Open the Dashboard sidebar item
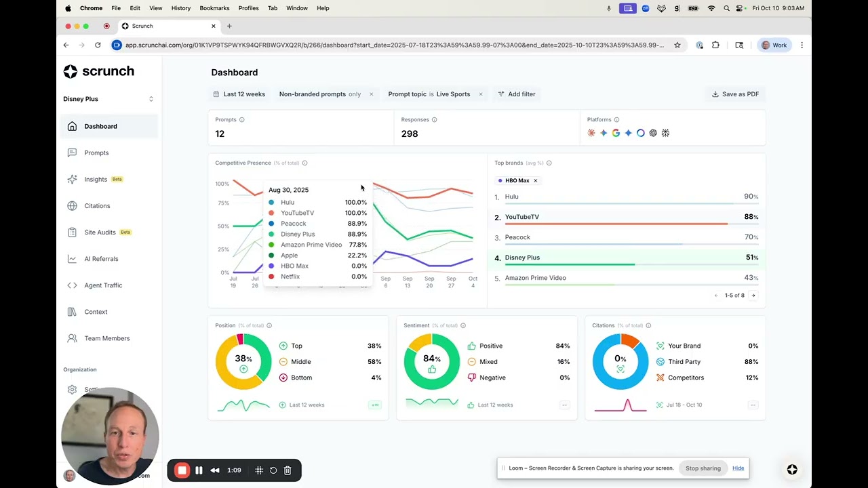 (109, 126)
